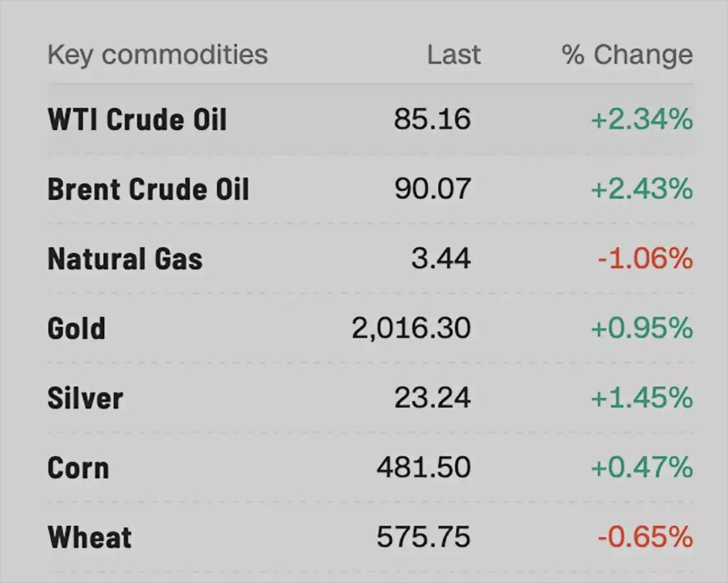Screen dimensions: 728x583
Task: Open the Corn commodity link
Action: click(78, 468)
